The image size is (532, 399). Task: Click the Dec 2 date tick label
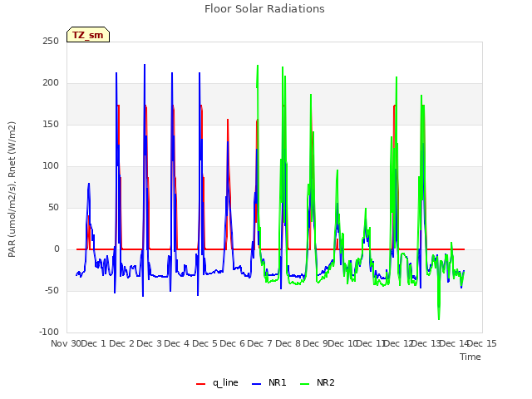(x=122, y=343)
